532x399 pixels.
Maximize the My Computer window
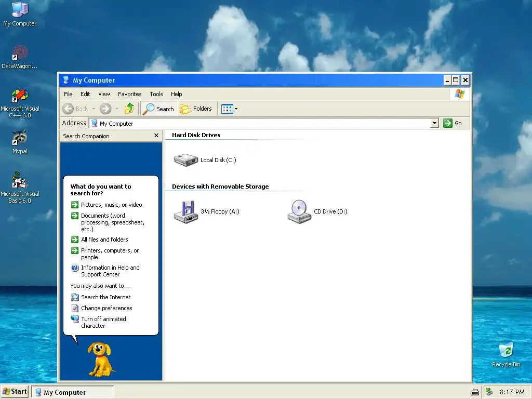[x=456, y=80]
